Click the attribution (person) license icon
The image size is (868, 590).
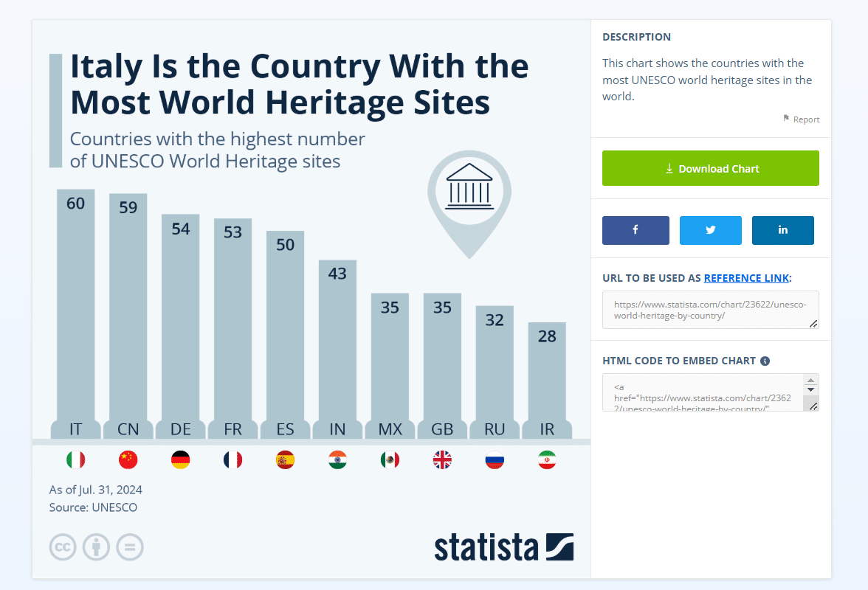pyautogui.click(x=96, y=547)
